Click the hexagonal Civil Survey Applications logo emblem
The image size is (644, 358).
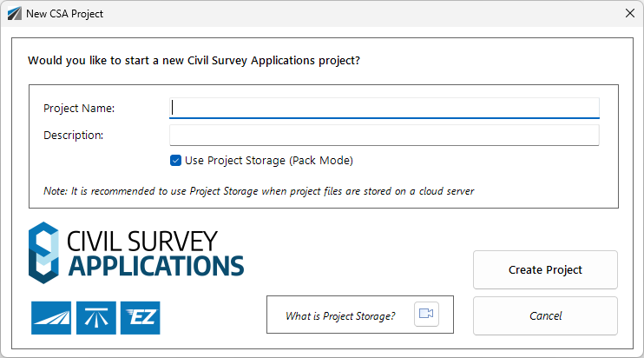(43, 253)
